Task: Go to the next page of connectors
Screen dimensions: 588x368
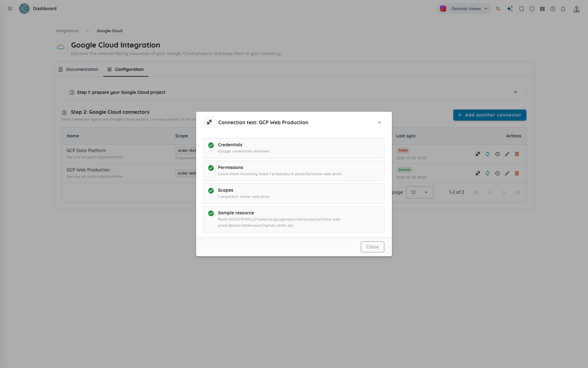Action: tap(504, 192)
